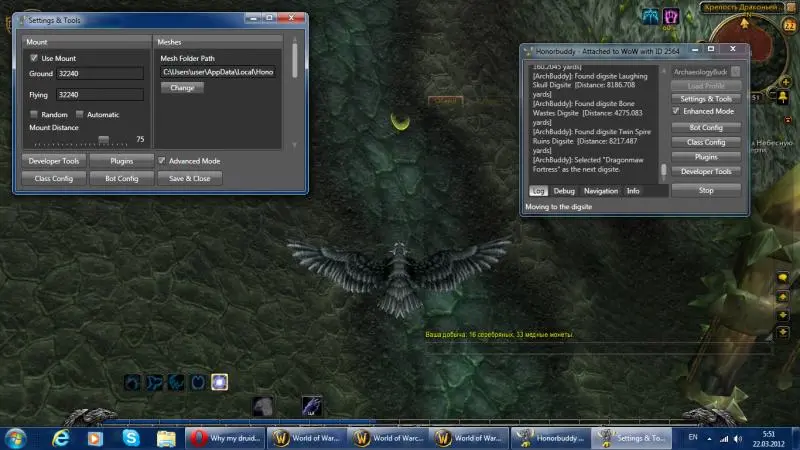Click the Change mesh folder button
The image size is (800, 450).
pos(182,88)
